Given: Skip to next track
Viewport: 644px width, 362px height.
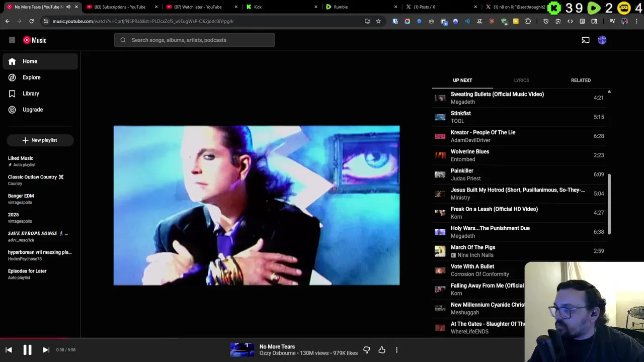Looking at the screenshot, I should 46,350.
